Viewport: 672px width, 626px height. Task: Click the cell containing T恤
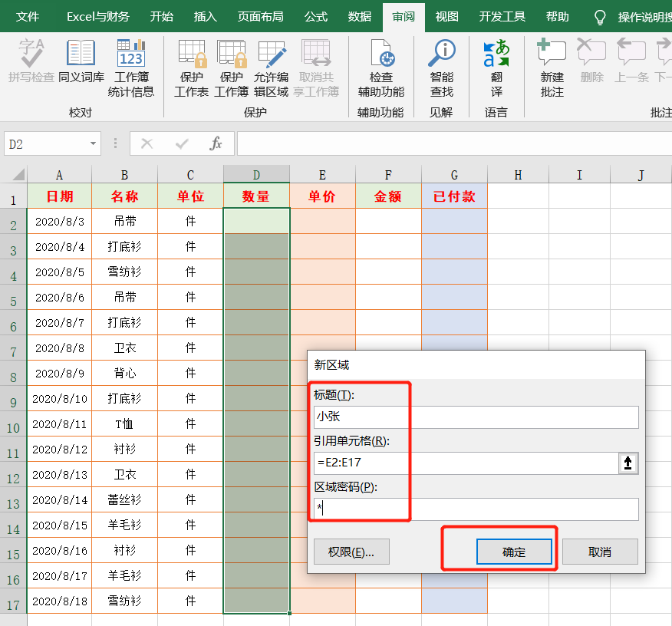pos(125,424)
